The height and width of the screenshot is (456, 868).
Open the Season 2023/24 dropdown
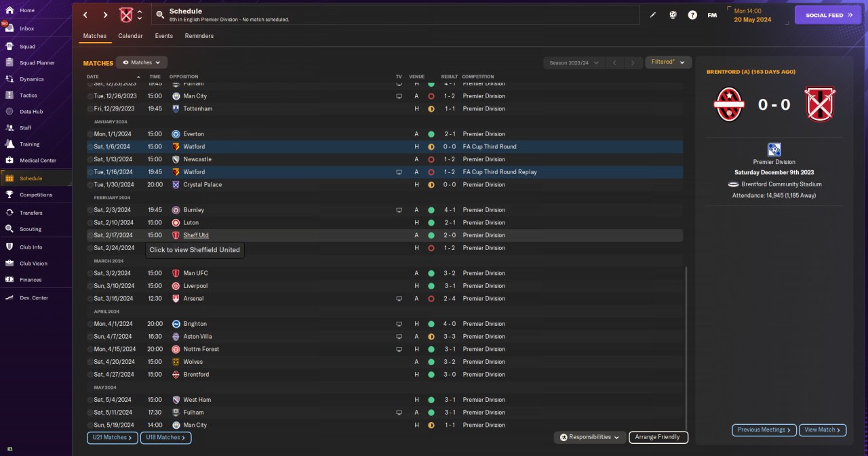click(x=574, y=62)
